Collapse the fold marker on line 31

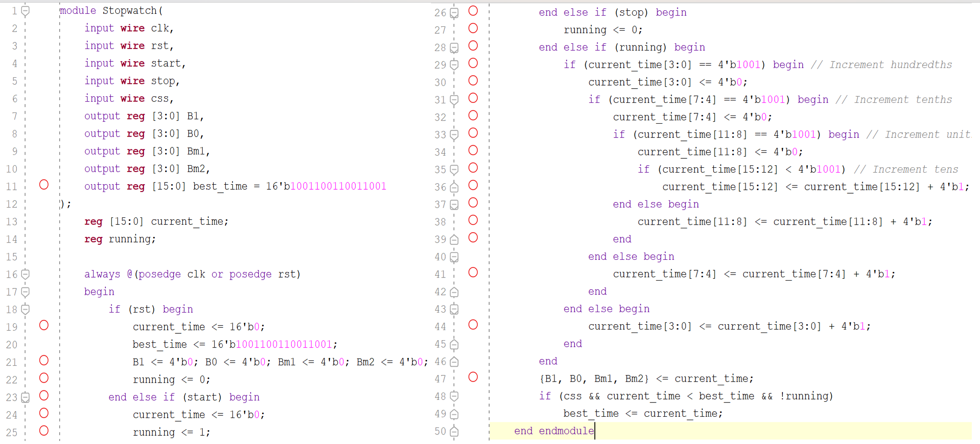pos(454,99)
